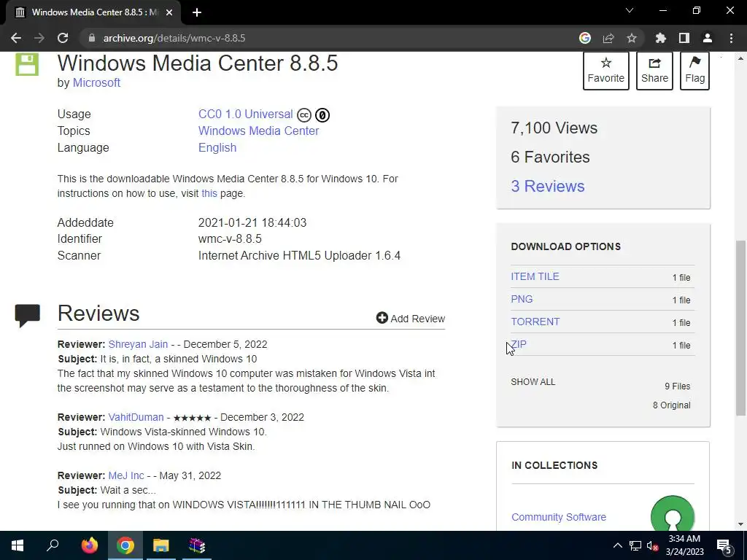Click the Creative Commons CC icon
This screenshot has width=747, height=560.
pos(304,115)
